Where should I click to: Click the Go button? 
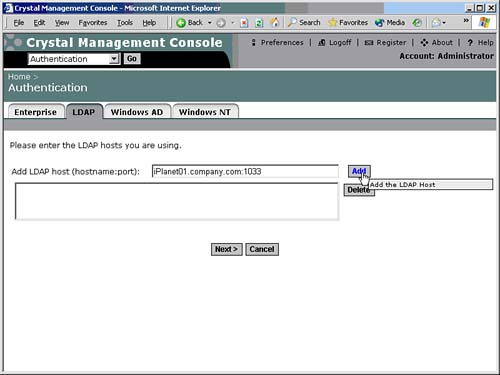(132, 59)
